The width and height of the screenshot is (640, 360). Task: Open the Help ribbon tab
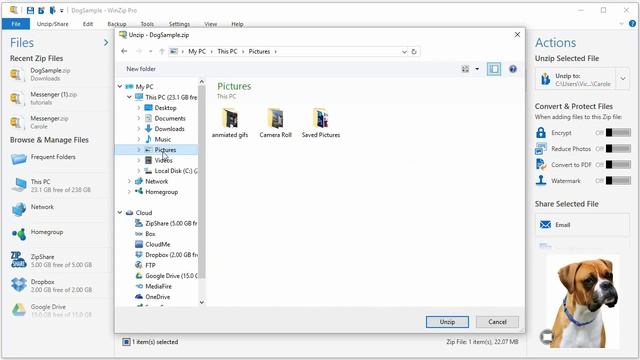[x=237, y=24]
